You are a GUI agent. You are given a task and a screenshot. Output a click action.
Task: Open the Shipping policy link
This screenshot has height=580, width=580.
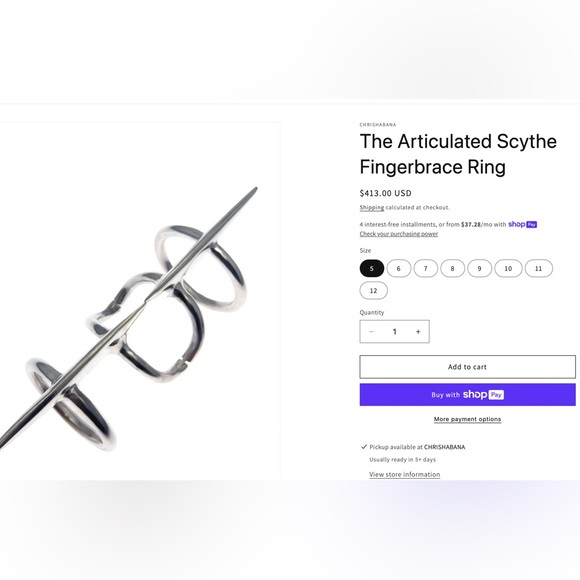coord(372,208)
